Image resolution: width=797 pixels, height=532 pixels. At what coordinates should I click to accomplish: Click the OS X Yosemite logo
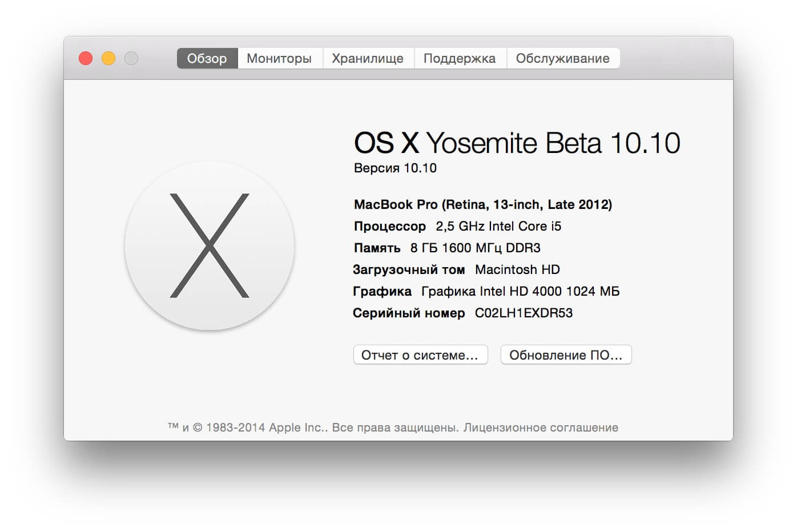210,245
